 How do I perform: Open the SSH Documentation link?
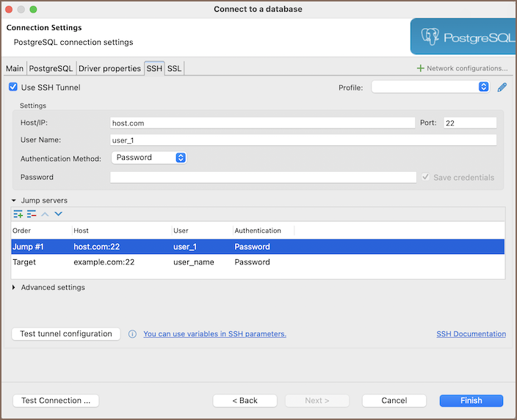pos(471,334)
